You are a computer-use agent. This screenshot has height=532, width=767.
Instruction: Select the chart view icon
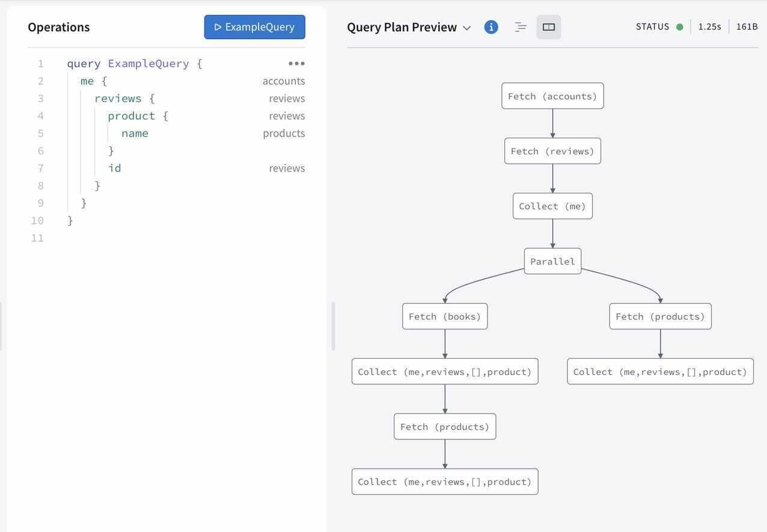(x=548, y=27)
